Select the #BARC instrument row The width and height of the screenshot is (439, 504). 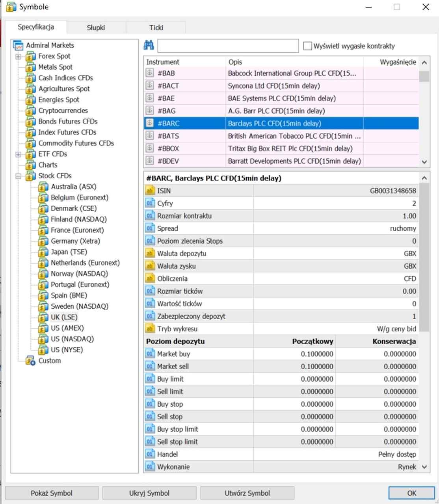(281, 123)
